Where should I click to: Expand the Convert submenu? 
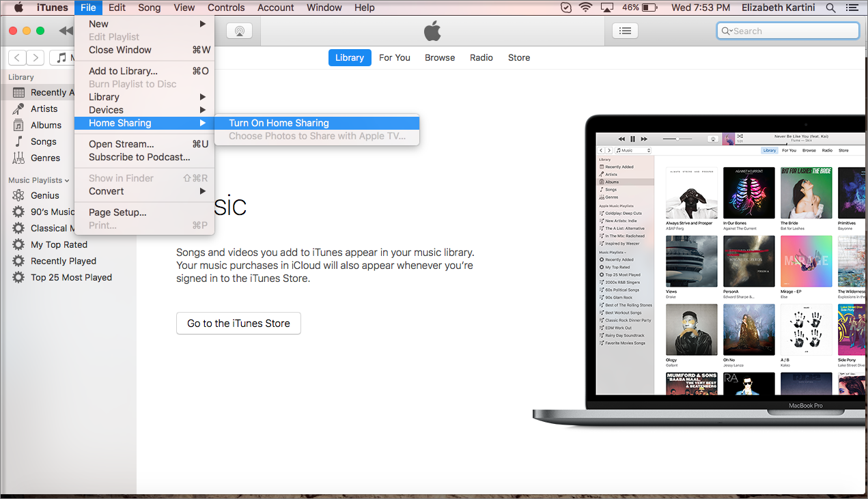coord(145,191)
